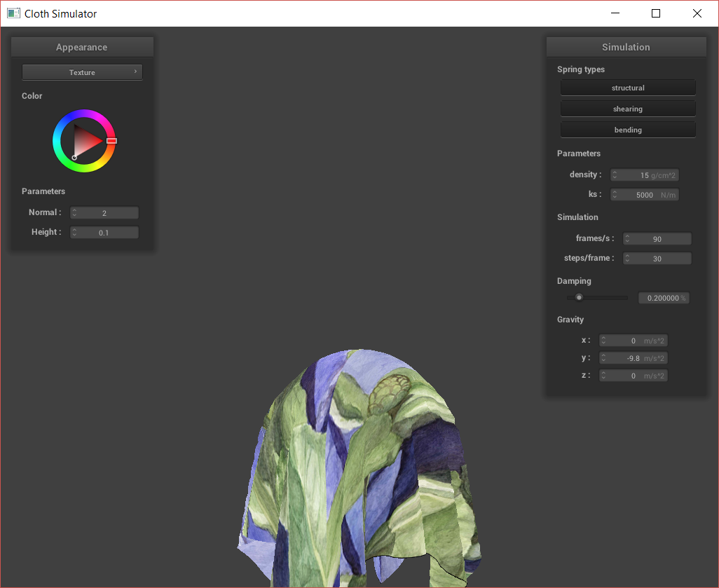The height and width of the screenshot is (588, 719).
Task: Toggle the shearing spring type
Action: pos(628,109)
